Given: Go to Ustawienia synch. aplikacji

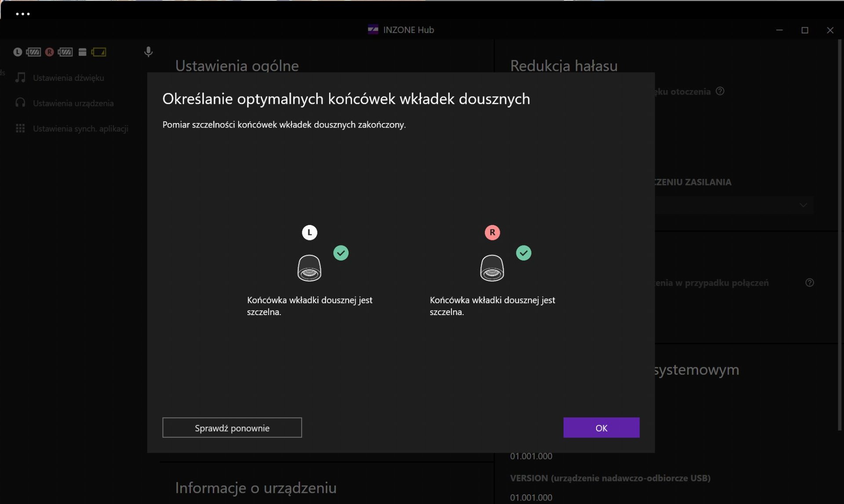Looking at the screenshot, I should tap(80, 129).
